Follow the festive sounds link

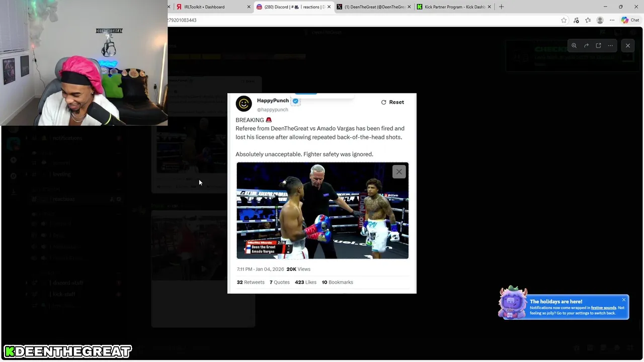[x=603, y=308]
